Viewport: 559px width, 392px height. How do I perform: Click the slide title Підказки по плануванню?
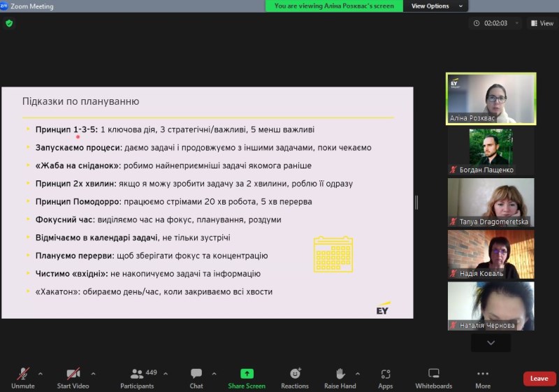(x=81, y=101)
